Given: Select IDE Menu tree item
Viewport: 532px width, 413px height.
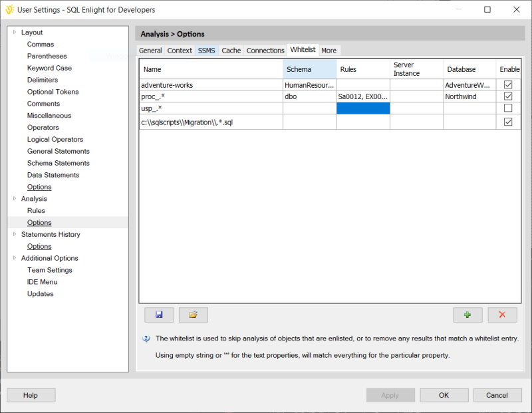Looking at the screenshot, I should [x=43, y=282].
